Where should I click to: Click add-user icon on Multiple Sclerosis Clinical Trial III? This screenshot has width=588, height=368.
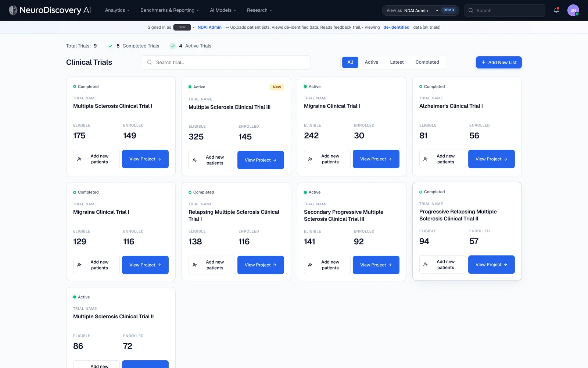click(195, 160)
